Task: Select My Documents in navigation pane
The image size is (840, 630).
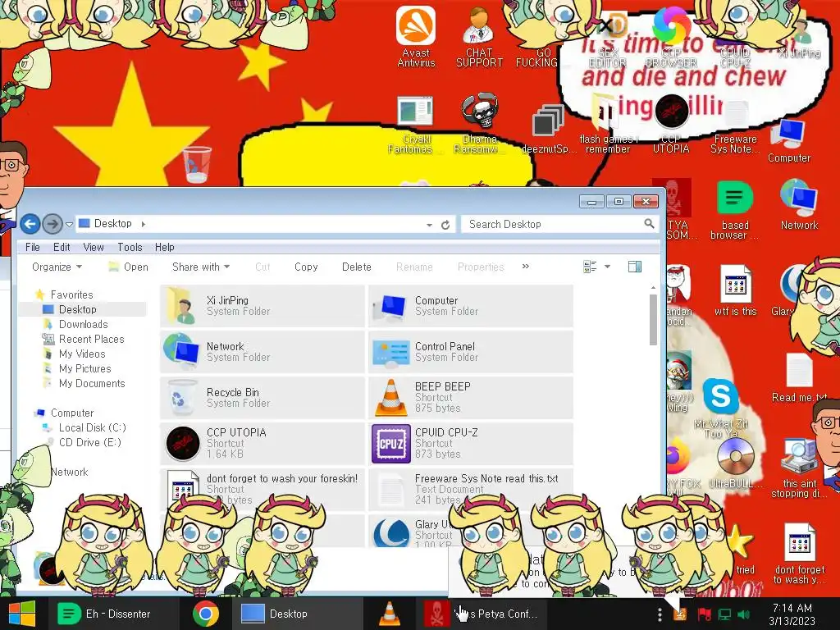Action: [x=92, y=383]
